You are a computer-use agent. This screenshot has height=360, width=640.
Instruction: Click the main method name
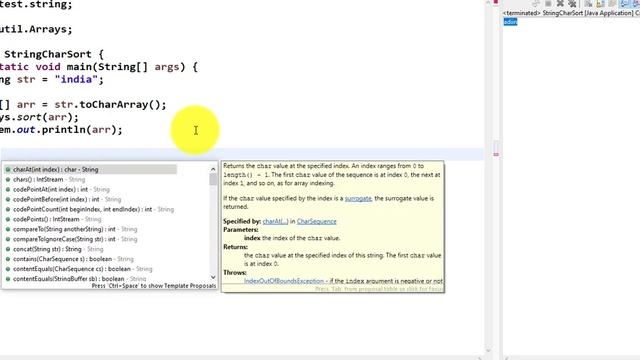point(79,67)
